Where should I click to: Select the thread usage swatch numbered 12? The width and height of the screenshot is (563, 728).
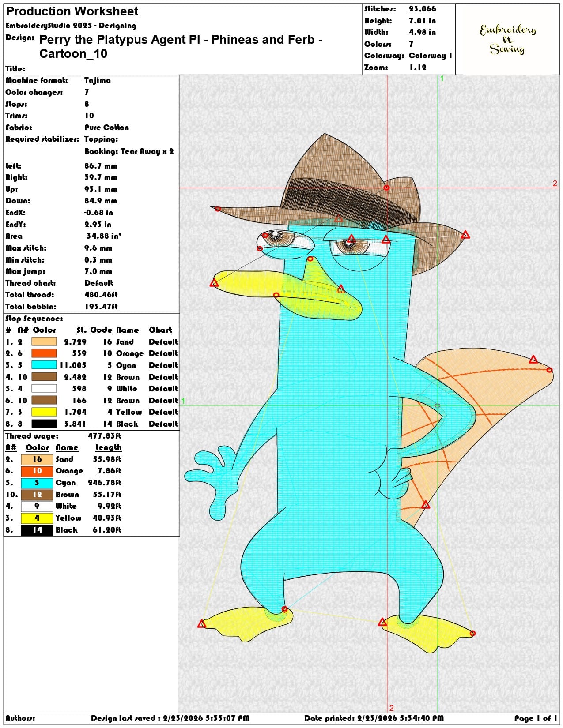coord(37,495)
